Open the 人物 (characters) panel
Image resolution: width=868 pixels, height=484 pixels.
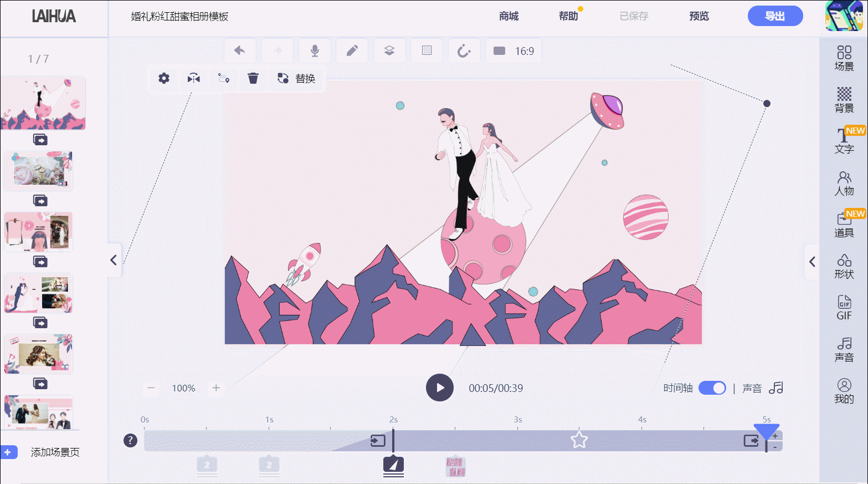pos(844,184)
